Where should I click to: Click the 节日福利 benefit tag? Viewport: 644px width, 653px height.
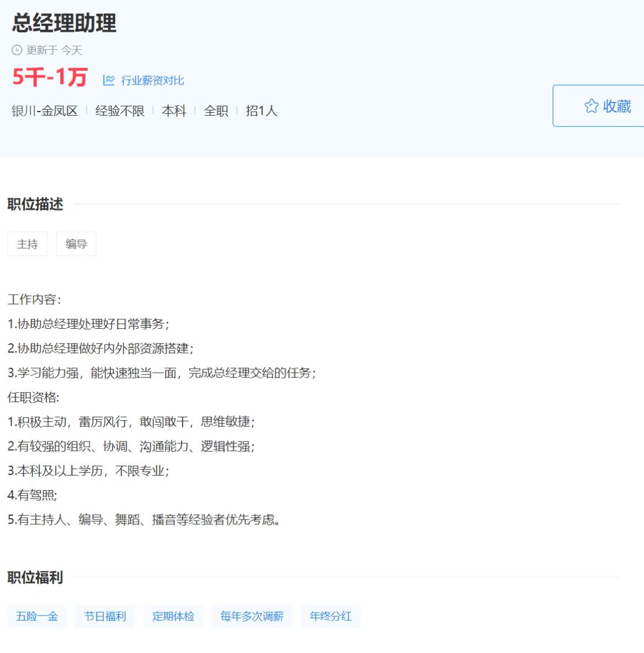105,616
